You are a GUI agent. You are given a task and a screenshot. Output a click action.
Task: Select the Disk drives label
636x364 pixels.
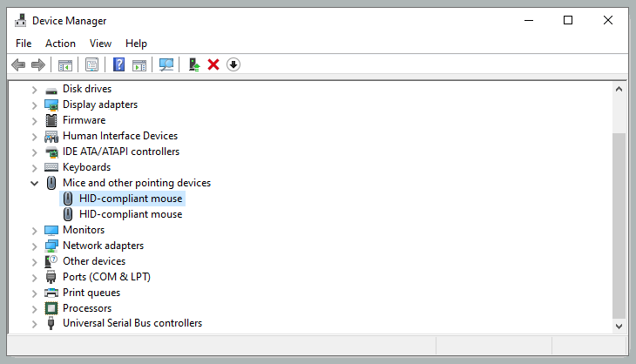point(87,89)
